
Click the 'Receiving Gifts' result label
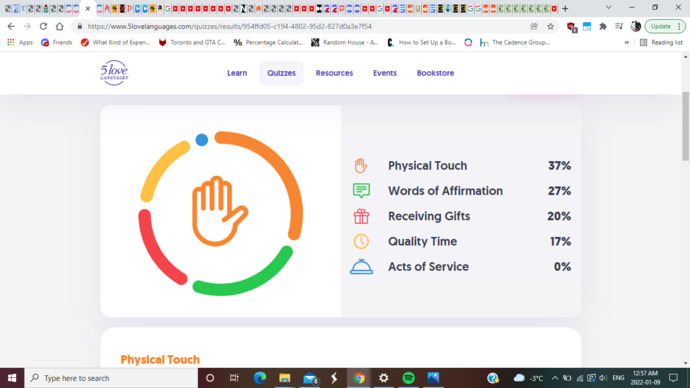[x=429, y=216]
